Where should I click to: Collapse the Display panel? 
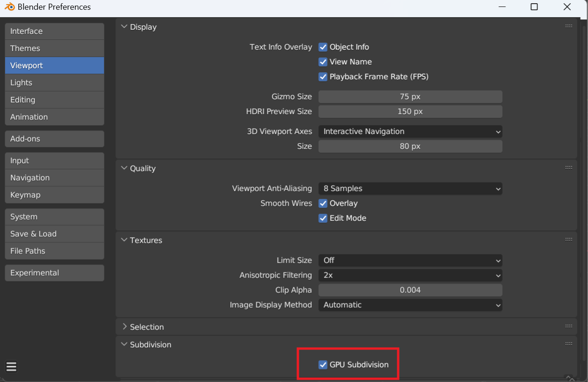124,27
